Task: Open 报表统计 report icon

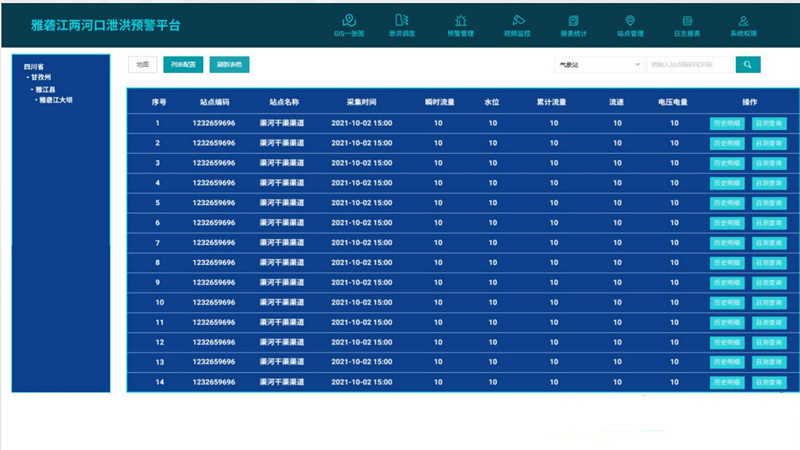Action: coord(573,20)
